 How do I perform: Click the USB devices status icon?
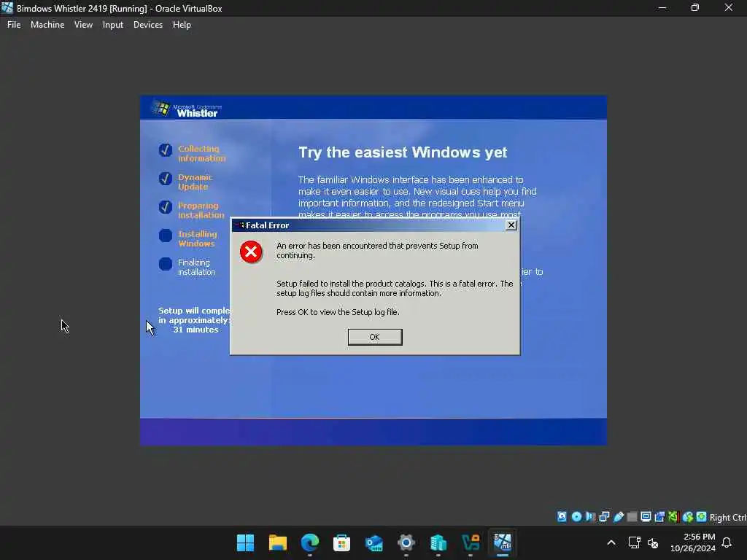click(619, 517)
